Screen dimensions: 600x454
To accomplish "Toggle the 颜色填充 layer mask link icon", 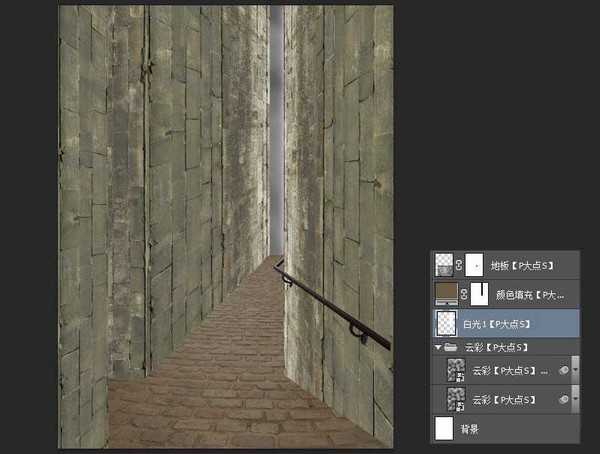I will (461, 294).
